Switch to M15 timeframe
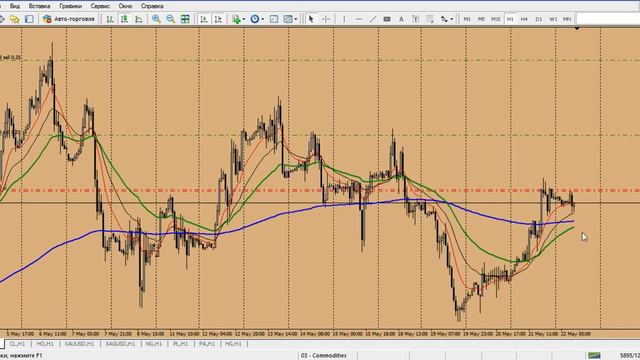This screenshot has height=360, width=640. click(496, 19)
